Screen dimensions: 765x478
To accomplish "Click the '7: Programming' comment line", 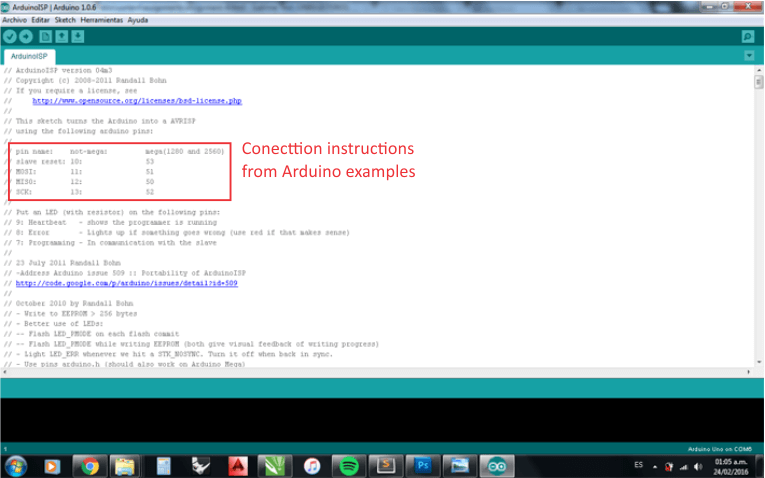I will (110, 243).
